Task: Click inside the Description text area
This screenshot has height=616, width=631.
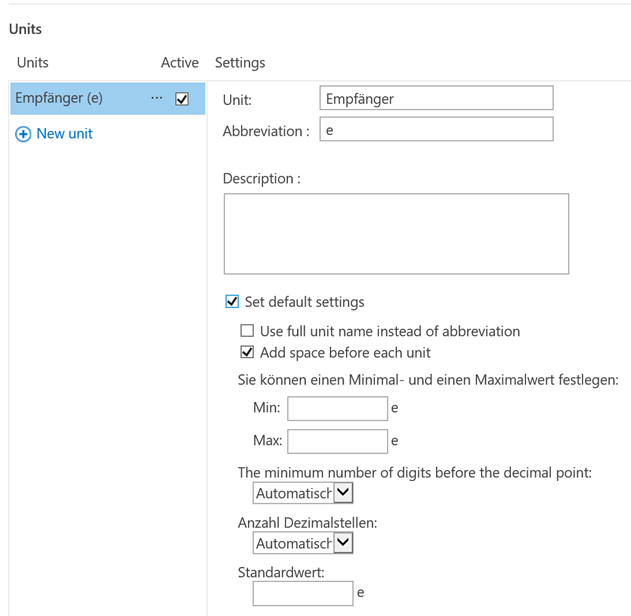Action: 396,234
